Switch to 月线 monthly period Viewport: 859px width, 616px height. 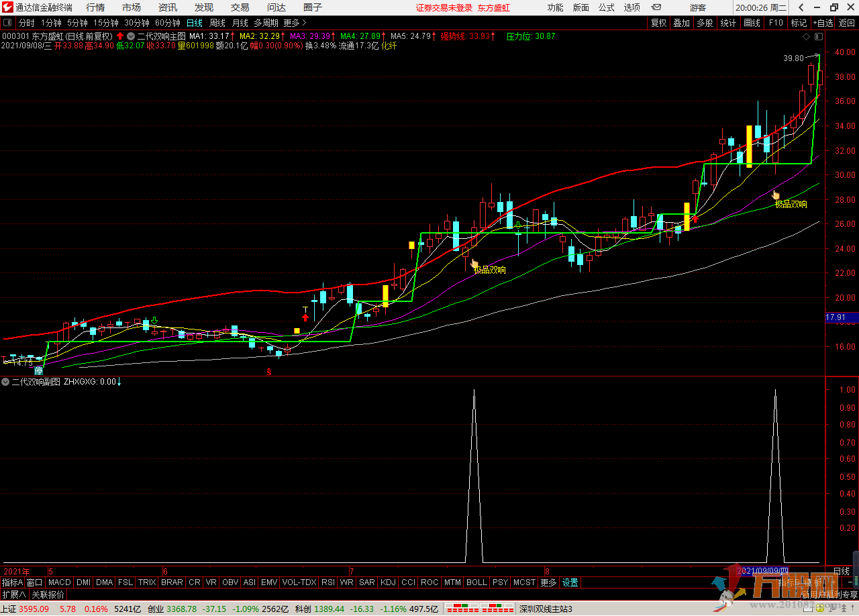click(x=240, y=22)
